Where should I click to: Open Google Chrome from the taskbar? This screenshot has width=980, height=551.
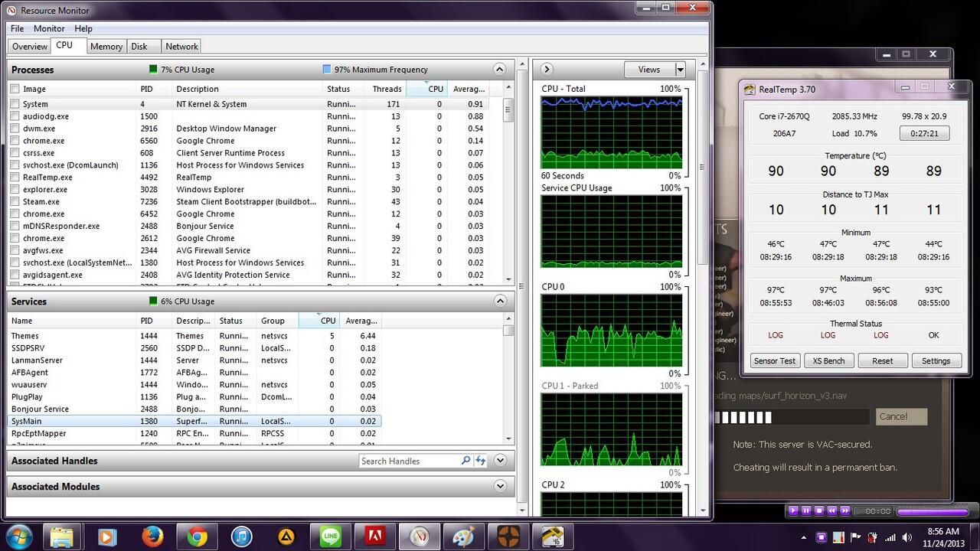(x=197, y=536)
